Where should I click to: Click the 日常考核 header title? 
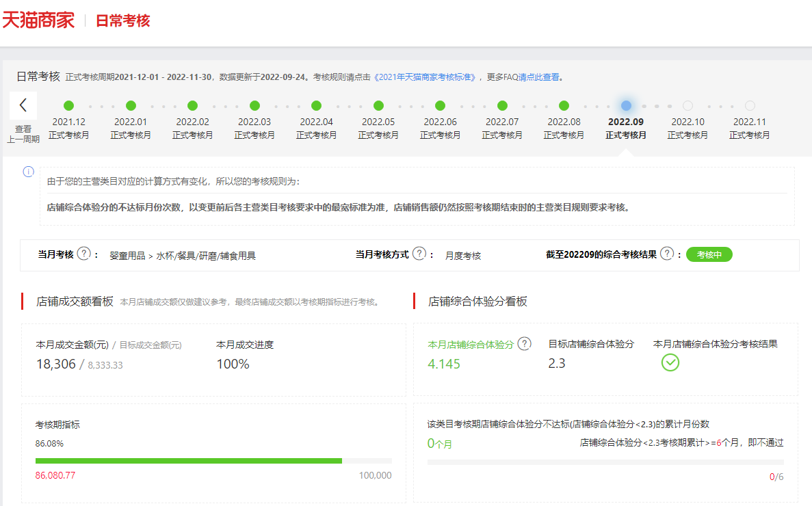click(122, 21)
